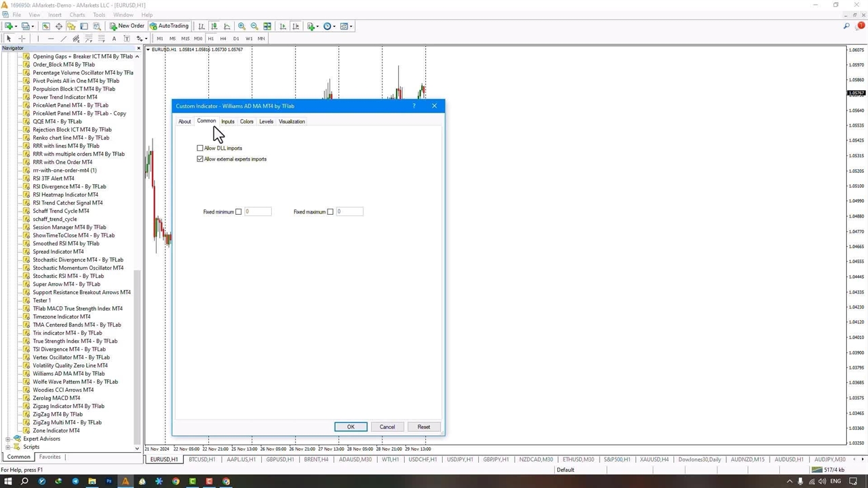The height and width of the screenshot is (488, 868).
Task: Switch chart to candlesticks view icon
Action: pyautogui.click(x=214, y=26)
